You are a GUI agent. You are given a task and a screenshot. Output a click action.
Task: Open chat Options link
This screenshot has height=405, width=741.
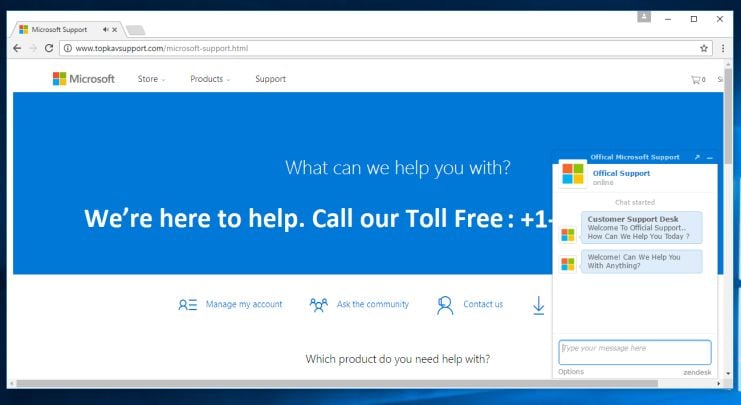571,372
